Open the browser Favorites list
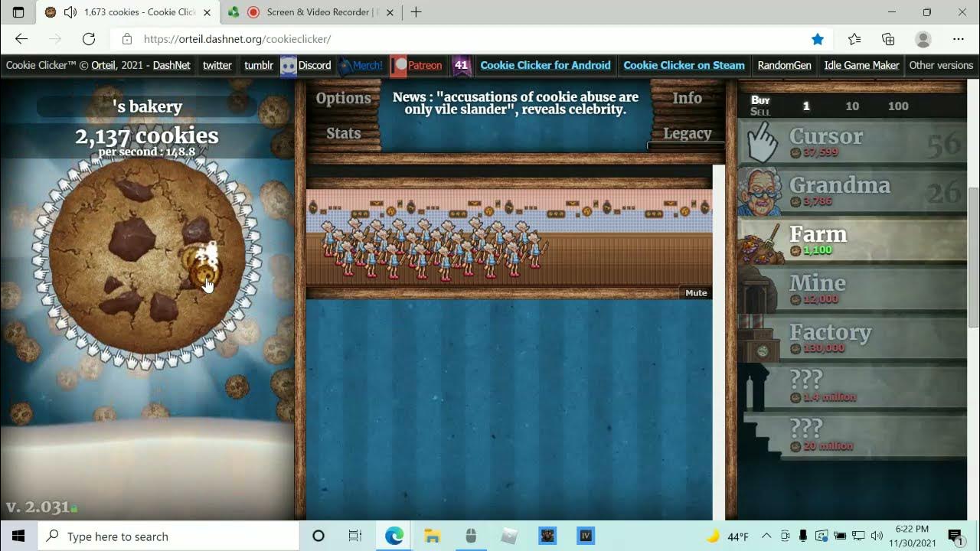Screen dimensions: 980x551 point(854,39)
